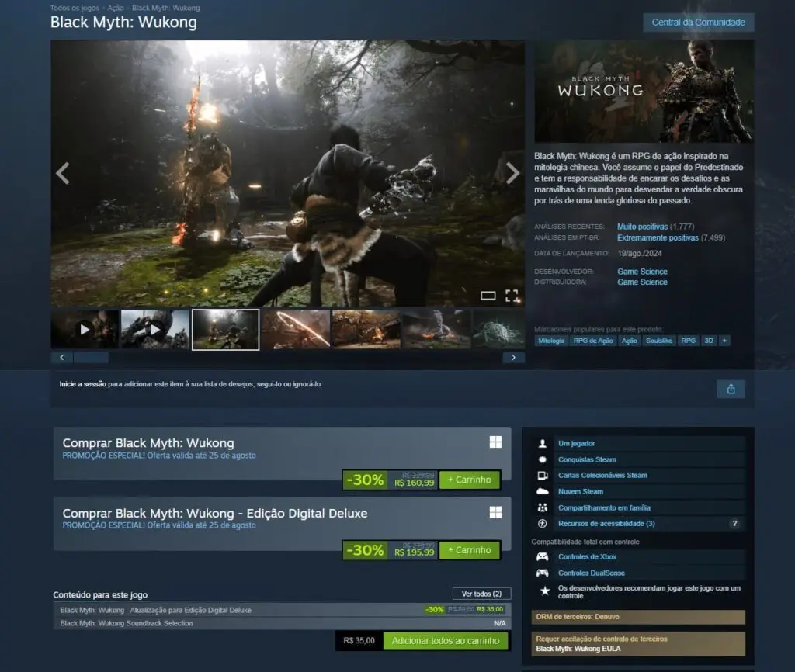The image size is (795, 672).
Task: Open Atualização para Edição Digital Deluxe row
Action: coord(282,610)
